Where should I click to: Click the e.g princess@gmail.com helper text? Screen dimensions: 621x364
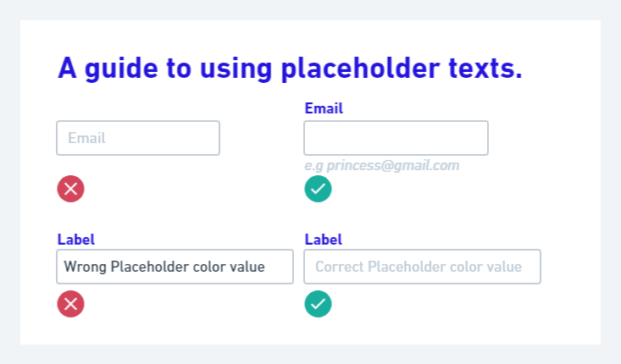click(x=381, y=166)
